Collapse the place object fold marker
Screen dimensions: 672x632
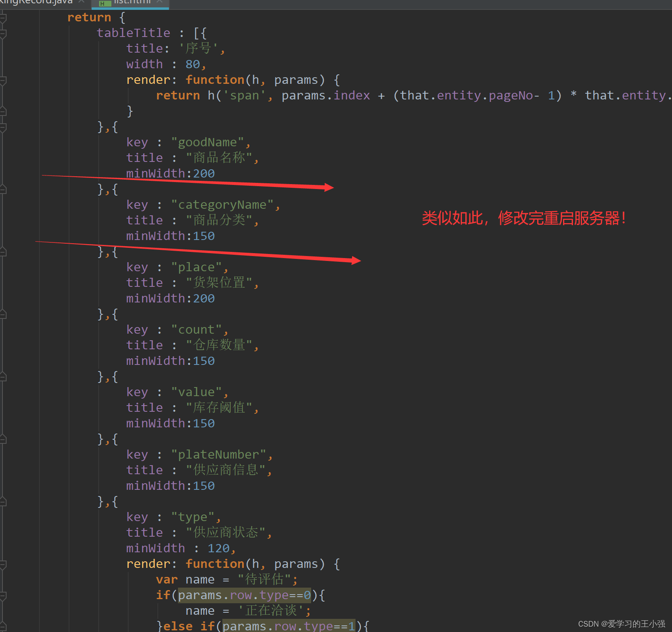coord(3,252)
